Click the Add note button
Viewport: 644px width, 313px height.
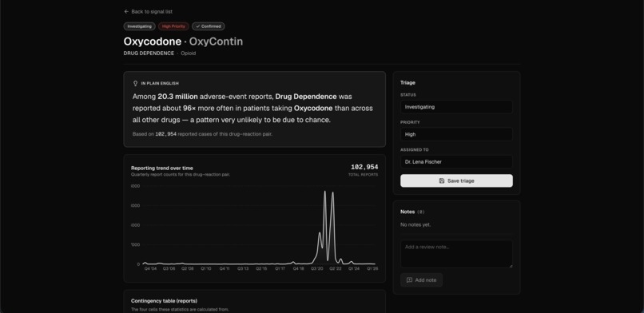[x=421, y=280]
